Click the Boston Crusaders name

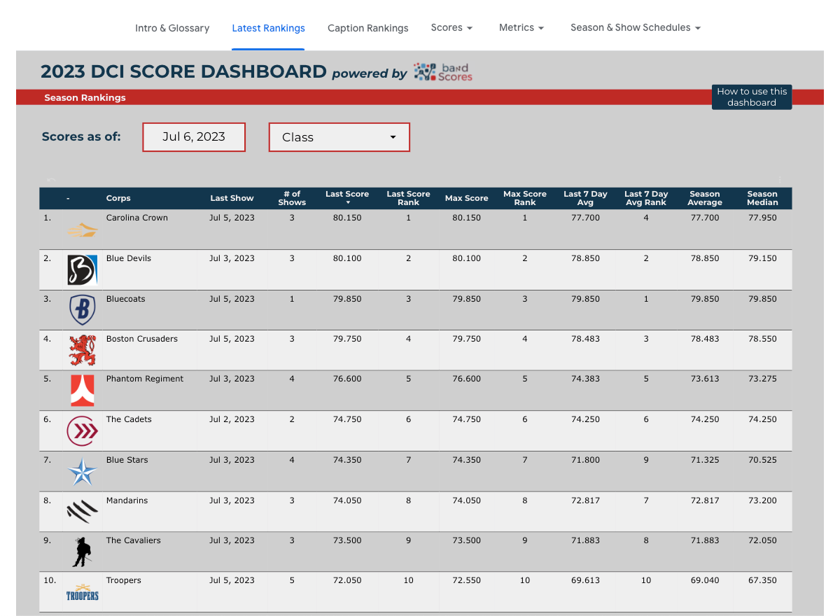point(142,339)
